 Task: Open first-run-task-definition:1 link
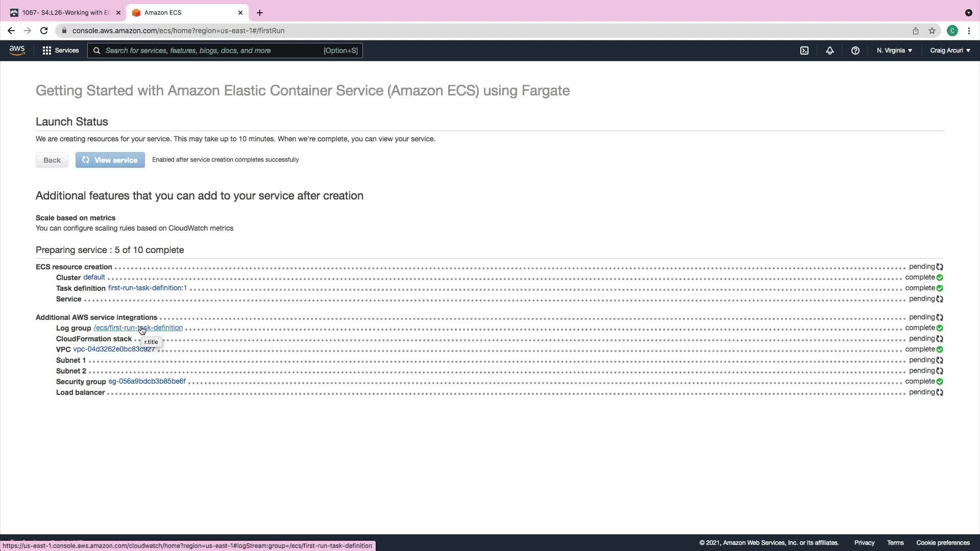pos(148,288)
